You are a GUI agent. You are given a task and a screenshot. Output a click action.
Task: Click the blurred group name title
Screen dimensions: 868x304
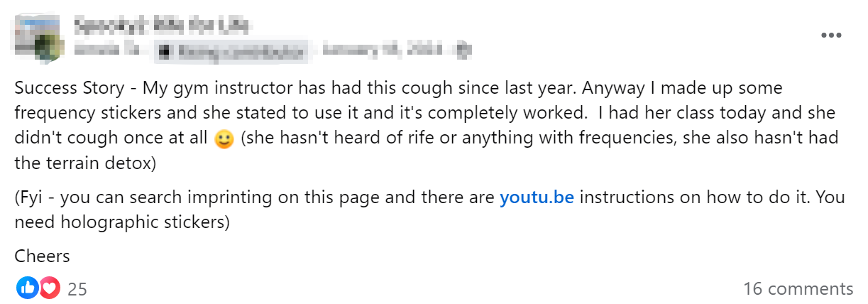pyautogui.click(x=162, y=26)
